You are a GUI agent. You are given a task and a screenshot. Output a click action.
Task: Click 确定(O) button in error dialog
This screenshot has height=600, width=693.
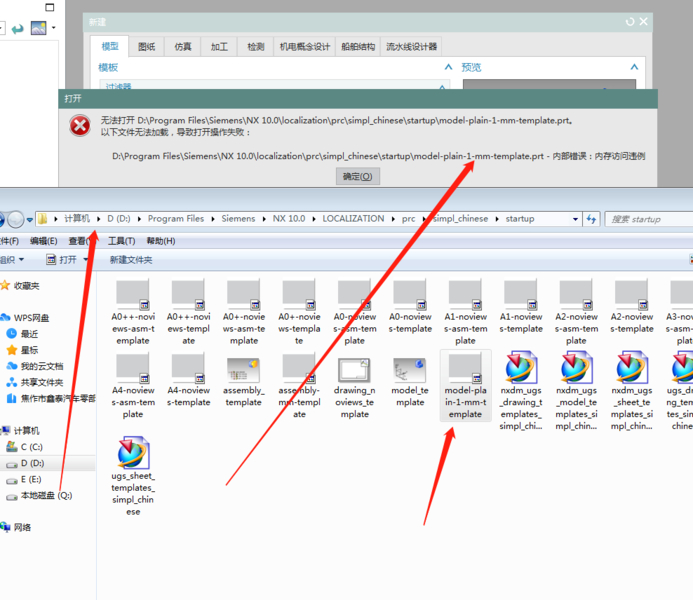(x=358, y=176)
